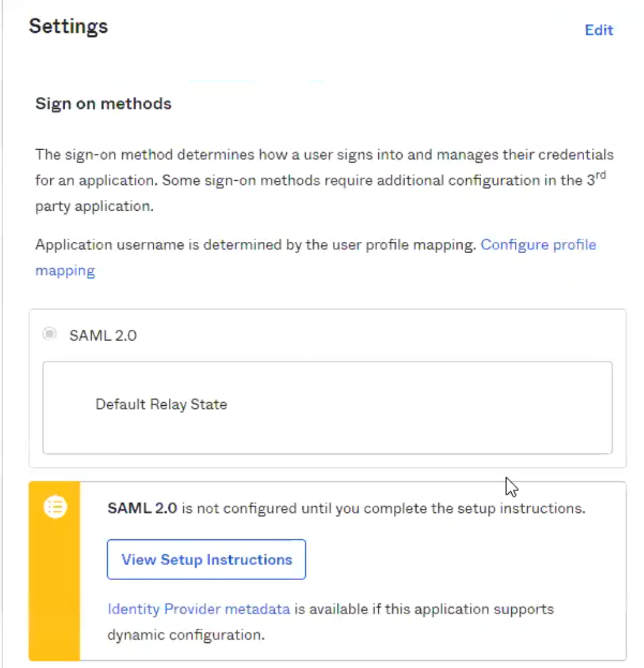Screen dimensions: 644x668
Task: Click the Default Relay State label
Action: click(x=162, y=404)
